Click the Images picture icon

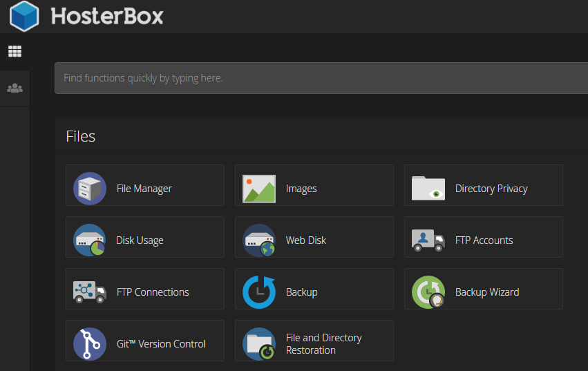coord(259,189)
